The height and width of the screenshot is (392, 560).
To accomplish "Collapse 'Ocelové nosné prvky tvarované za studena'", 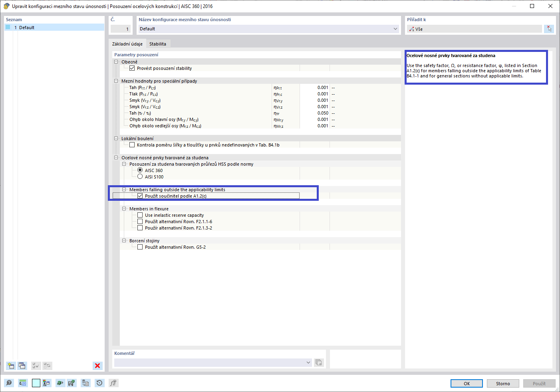I will [x=116, y=158].
